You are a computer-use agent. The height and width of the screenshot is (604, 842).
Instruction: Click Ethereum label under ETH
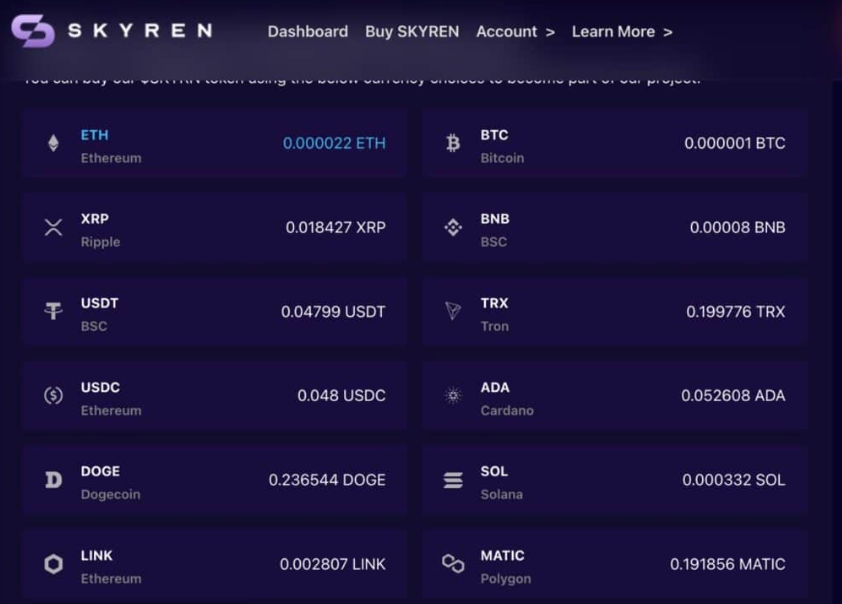(x=111, y=158)
